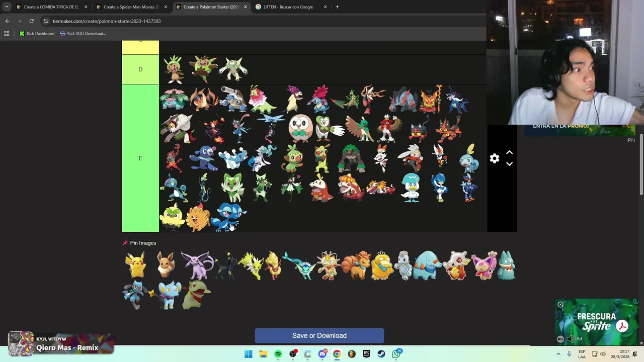Viewport: 644px width, 362px height.
Task: Open the notification bell in tray
Action: (x=635, y=354)
